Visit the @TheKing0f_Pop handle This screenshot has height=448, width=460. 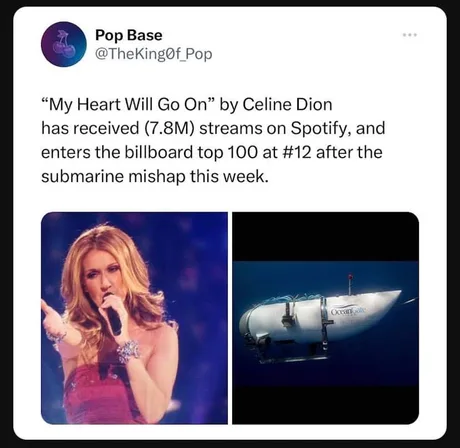[153, 54]
